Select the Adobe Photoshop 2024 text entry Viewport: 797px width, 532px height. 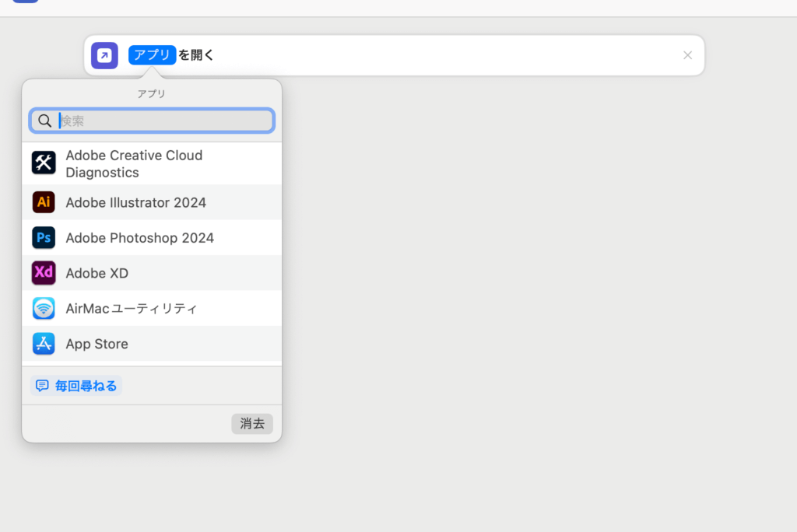click(140, 237)
